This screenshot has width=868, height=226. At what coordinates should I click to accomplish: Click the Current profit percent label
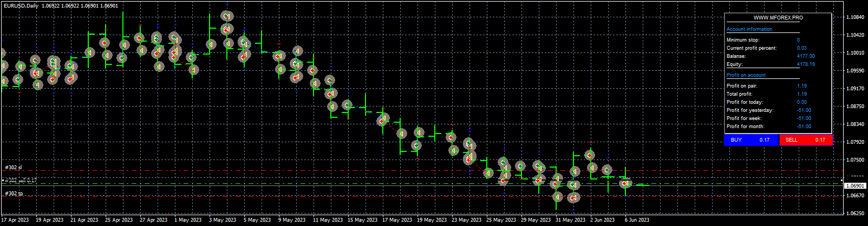pyautogui.click(x=752, y=48)
